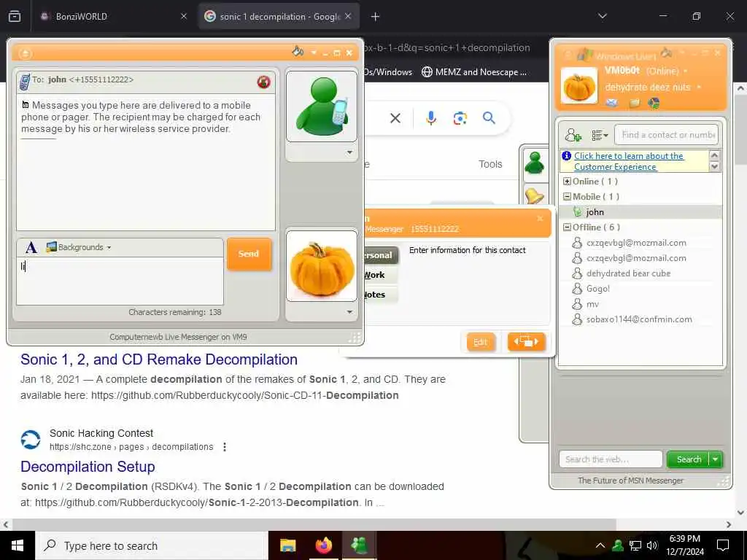Click the Search the web field
The height and width of the screenshot is (560, 747).
611,459
